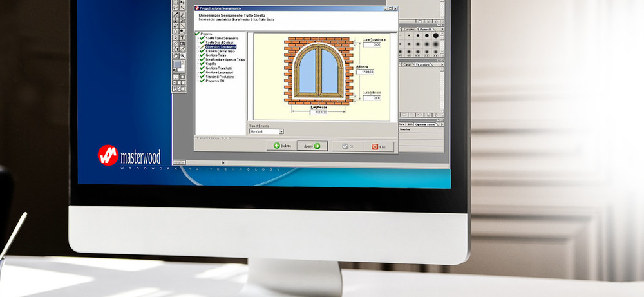Select the Paintbrush tool

pos(182,14)
